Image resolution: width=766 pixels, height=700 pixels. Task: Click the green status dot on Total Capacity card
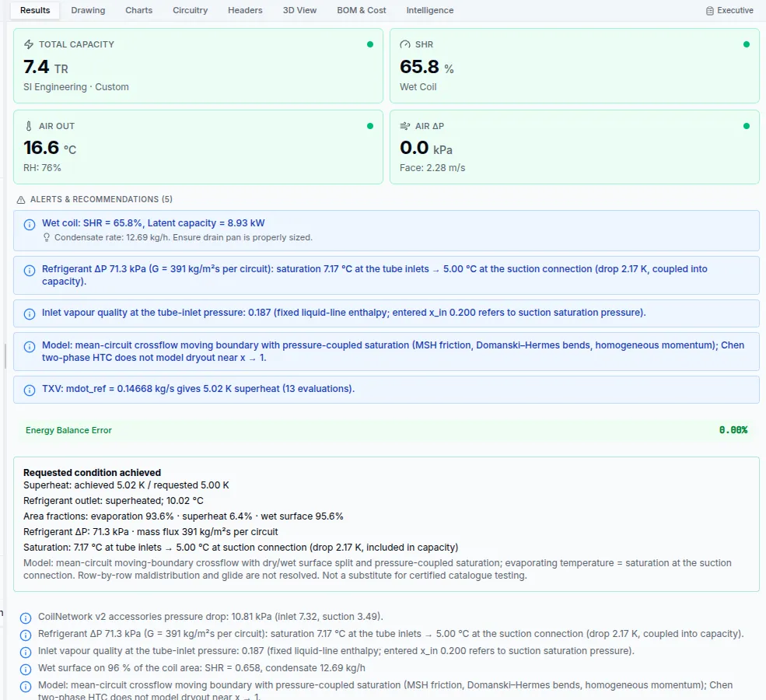370,44
